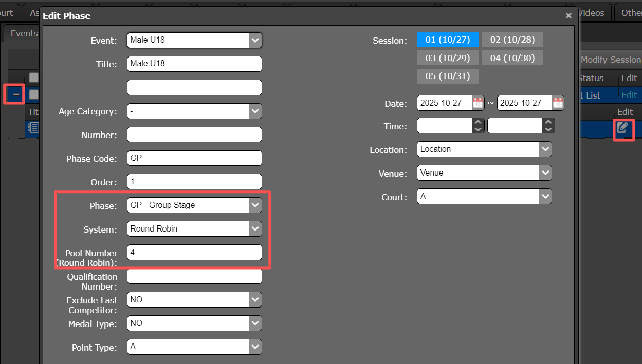Screen dimensions: 642x364
Task: Tick the event row checkbox
Action: 34,94
